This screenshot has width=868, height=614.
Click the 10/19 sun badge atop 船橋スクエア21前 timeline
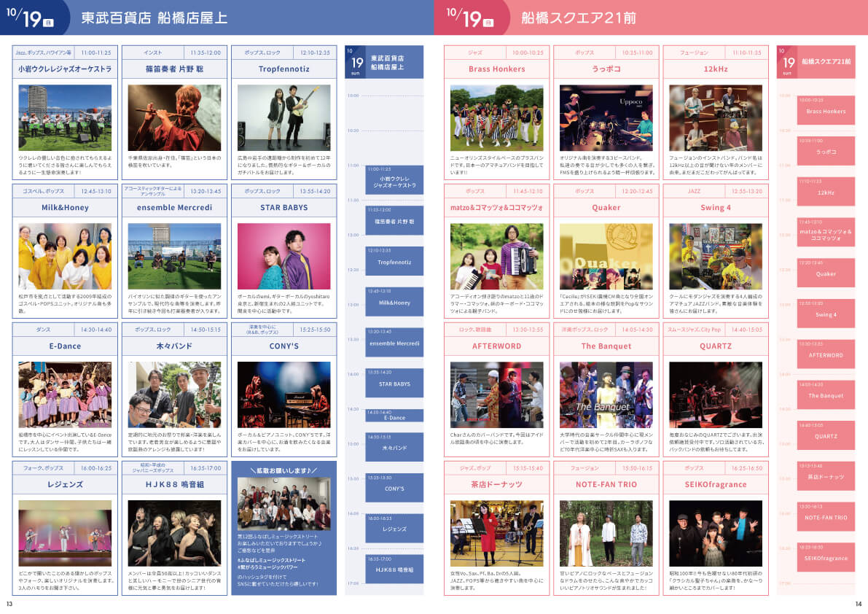click(x=787, y=62)
